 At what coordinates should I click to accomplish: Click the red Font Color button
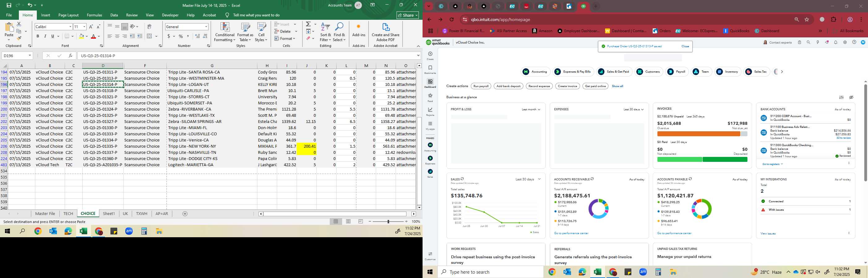tap(94, 36)
